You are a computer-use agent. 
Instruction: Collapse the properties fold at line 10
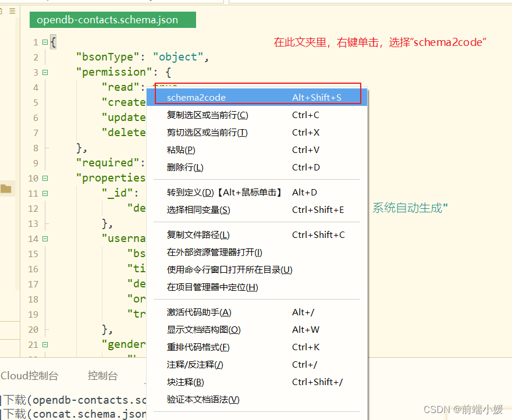[44, 177]
